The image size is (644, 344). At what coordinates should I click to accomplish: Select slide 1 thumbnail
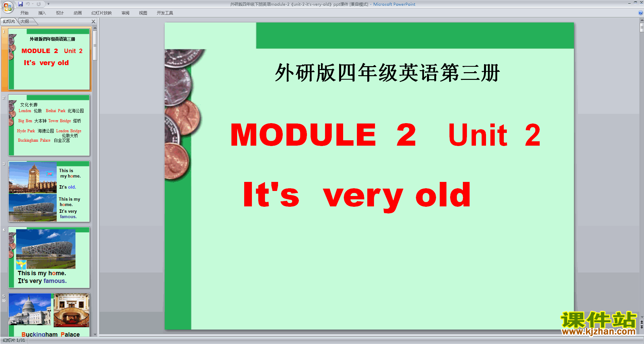[49, 59]
